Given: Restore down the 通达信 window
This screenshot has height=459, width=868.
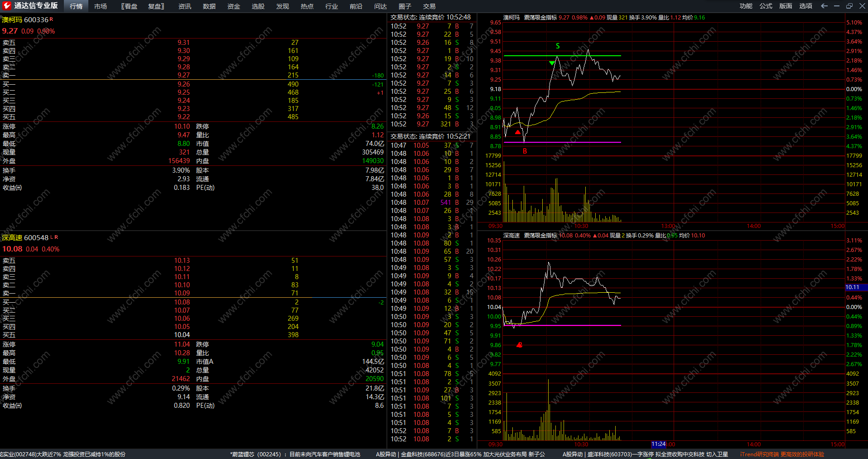Looking at the screenshot, I should pyautogui.click(x=849, y=6).
